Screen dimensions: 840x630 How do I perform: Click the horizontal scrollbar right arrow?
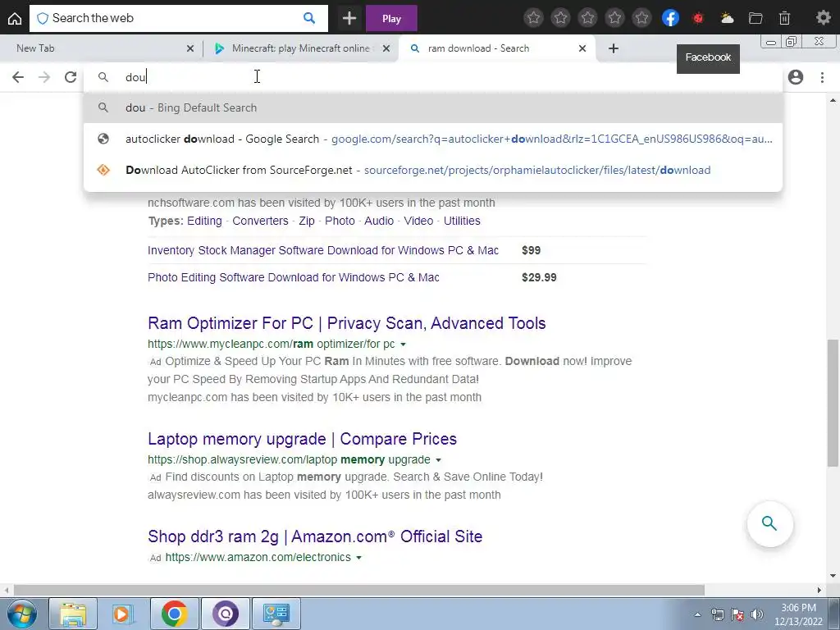(x=819, y=590)
